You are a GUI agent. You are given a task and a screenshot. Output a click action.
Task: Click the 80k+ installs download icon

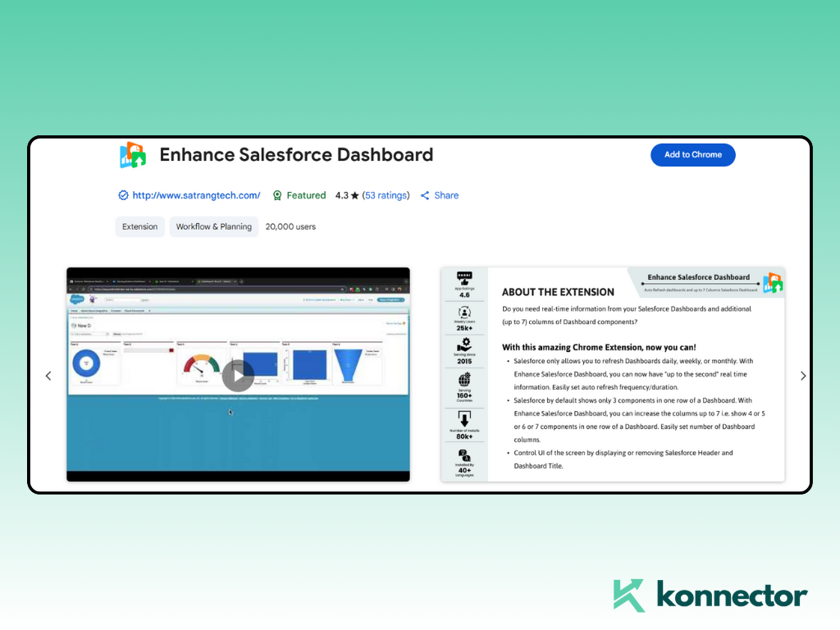point(464,419)
